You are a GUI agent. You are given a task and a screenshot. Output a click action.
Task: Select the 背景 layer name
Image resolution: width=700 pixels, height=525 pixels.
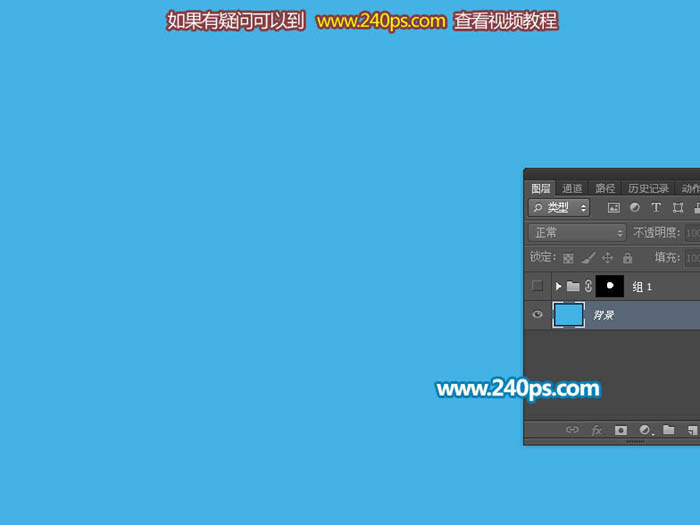point(603,315)
